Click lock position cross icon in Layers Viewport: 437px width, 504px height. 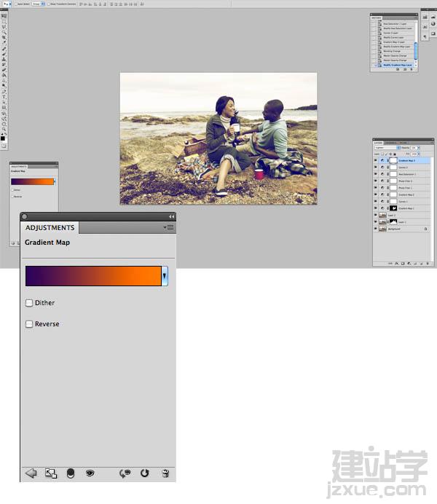click(390, 154)
